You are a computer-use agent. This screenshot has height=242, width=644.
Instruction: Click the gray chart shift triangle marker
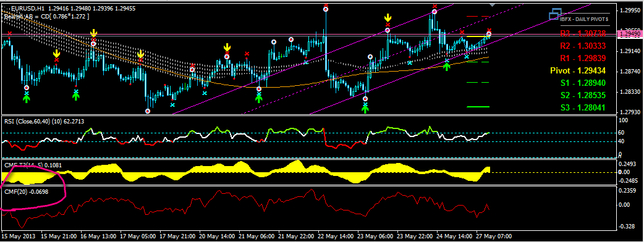tap(493, 4)
